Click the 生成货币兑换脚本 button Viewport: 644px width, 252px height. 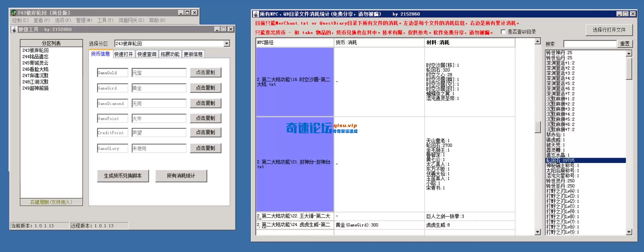[123, 176]
